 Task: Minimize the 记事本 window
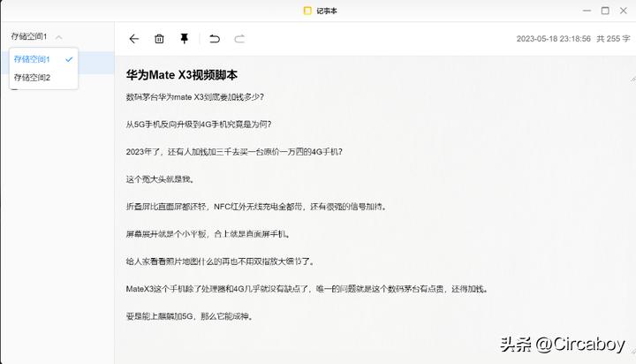pos(587,11)
